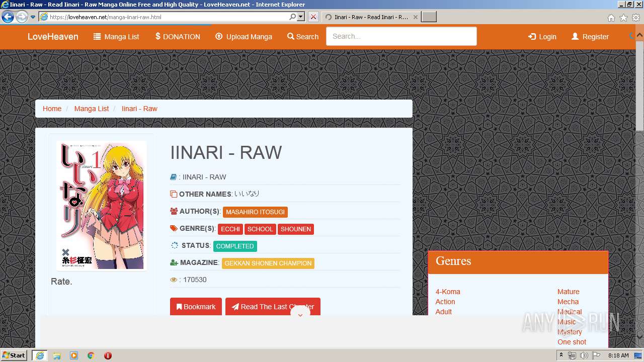Image resolution: width=644 pixels, height=362 pixels.
Task: Open IE tools gear icon
Action: pos(636,18)
